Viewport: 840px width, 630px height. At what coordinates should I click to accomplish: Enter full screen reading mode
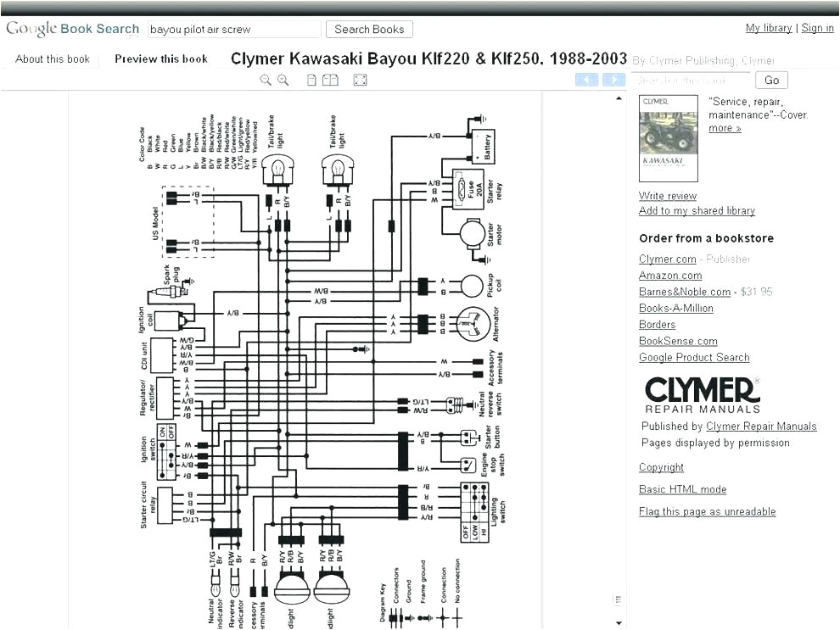(x=360, y=79)
